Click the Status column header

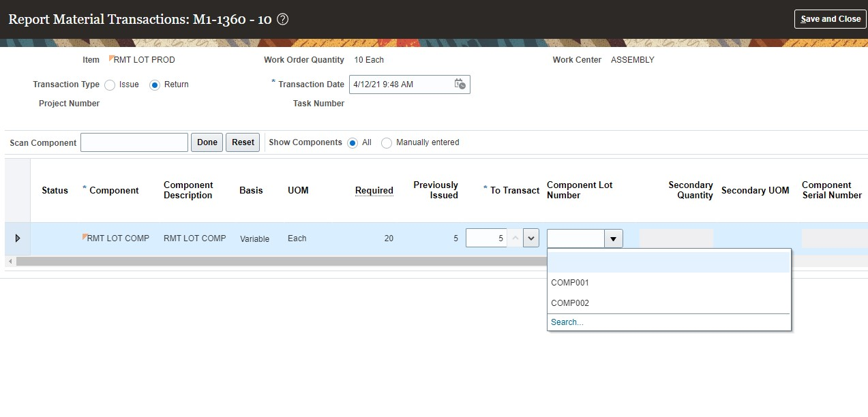click(55, 191)
